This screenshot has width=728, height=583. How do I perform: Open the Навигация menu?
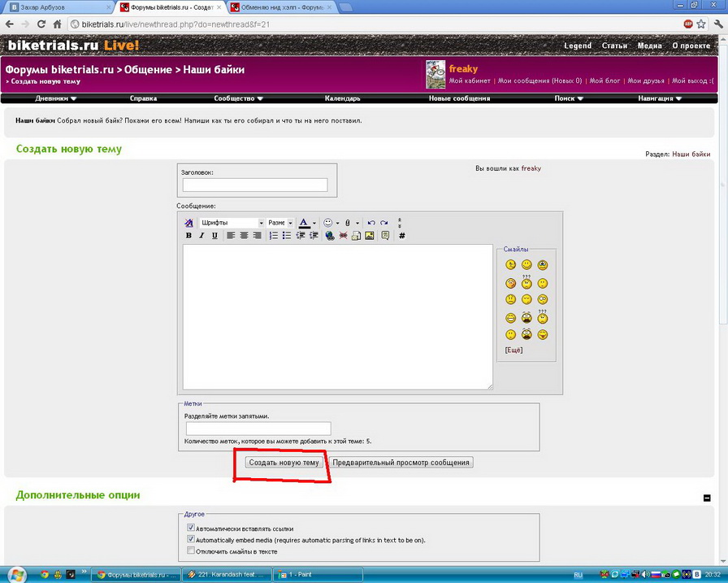pyautogui.click(x=659, y=98)
